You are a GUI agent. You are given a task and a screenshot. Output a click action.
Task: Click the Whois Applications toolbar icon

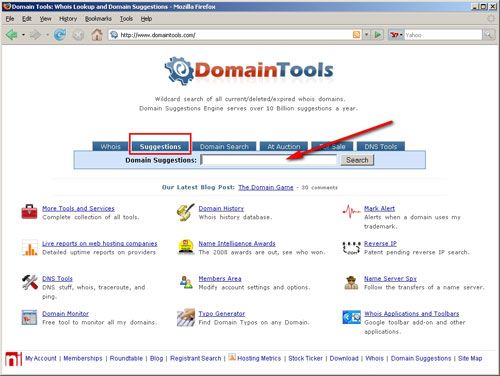[351, 317]
